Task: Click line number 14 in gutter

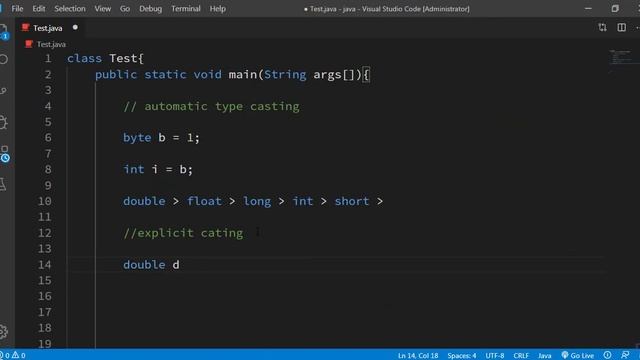Action: click(x=44, y=264)
